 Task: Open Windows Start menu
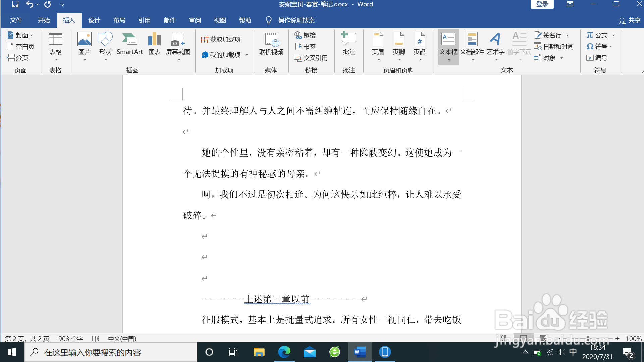pyautogui.click(x=12, y=352)
